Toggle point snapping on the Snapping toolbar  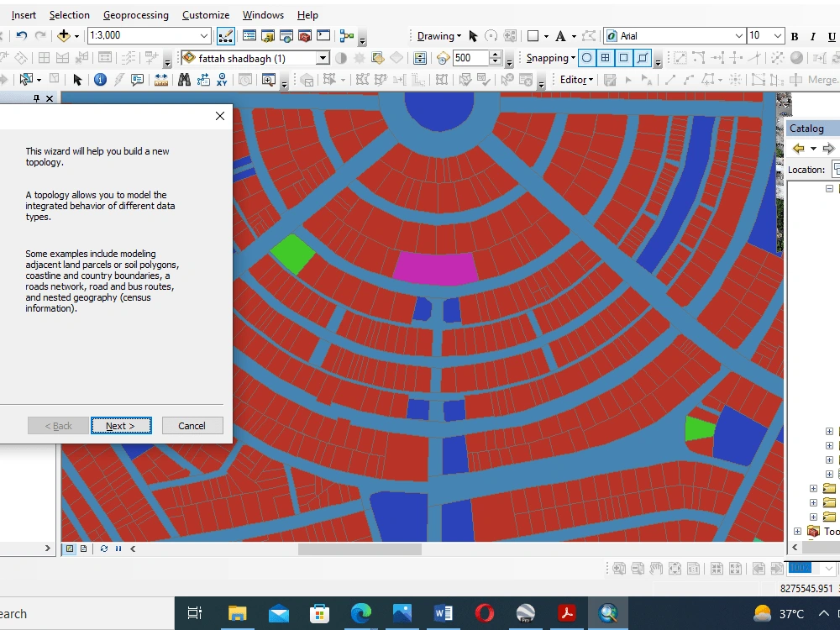coord(586,58)
